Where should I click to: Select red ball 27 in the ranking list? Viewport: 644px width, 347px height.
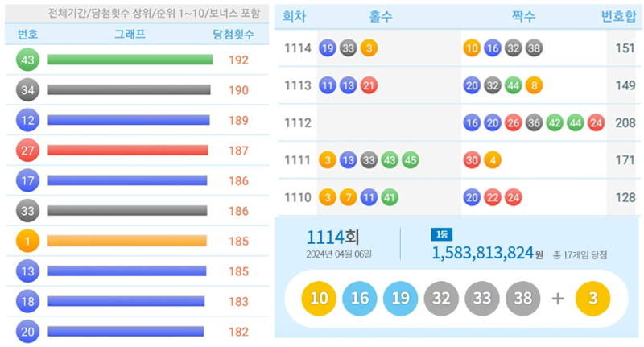point(27,151)
